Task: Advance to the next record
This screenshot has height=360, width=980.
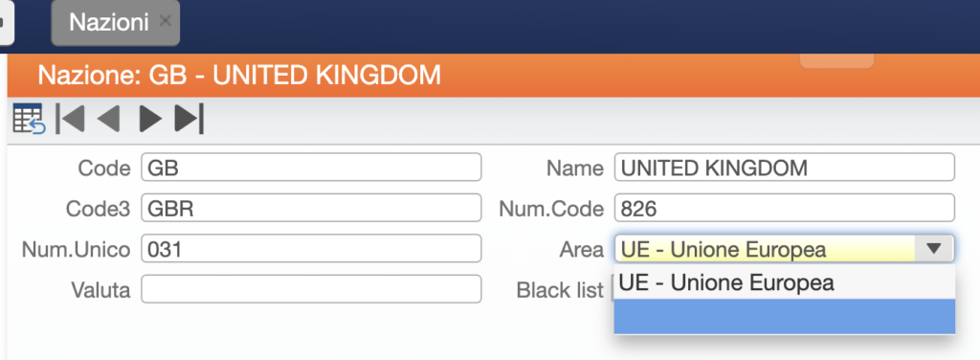Action: point(150,118)
